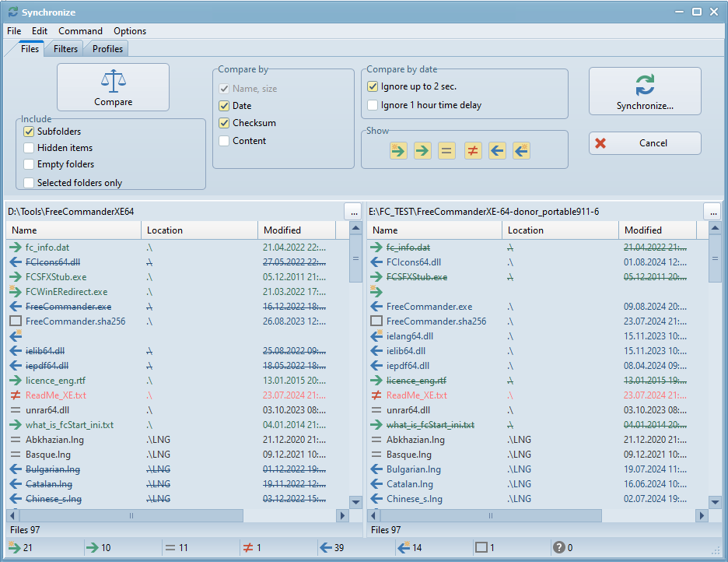This screenshot has height=562, width=728.
Task: Click the horizontal scrollbar thumb under the E:\FC_TEST pane
Action: [x=491, y=515]
